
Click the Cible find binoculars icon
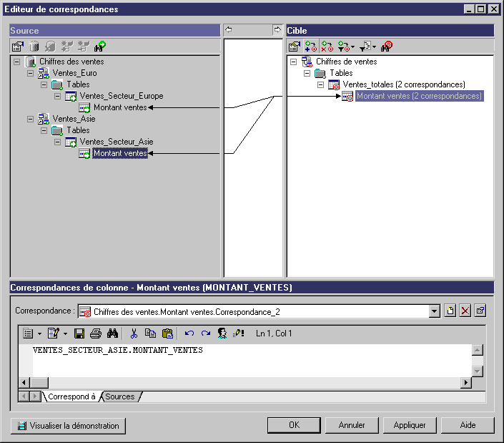[x=386, y=47]
